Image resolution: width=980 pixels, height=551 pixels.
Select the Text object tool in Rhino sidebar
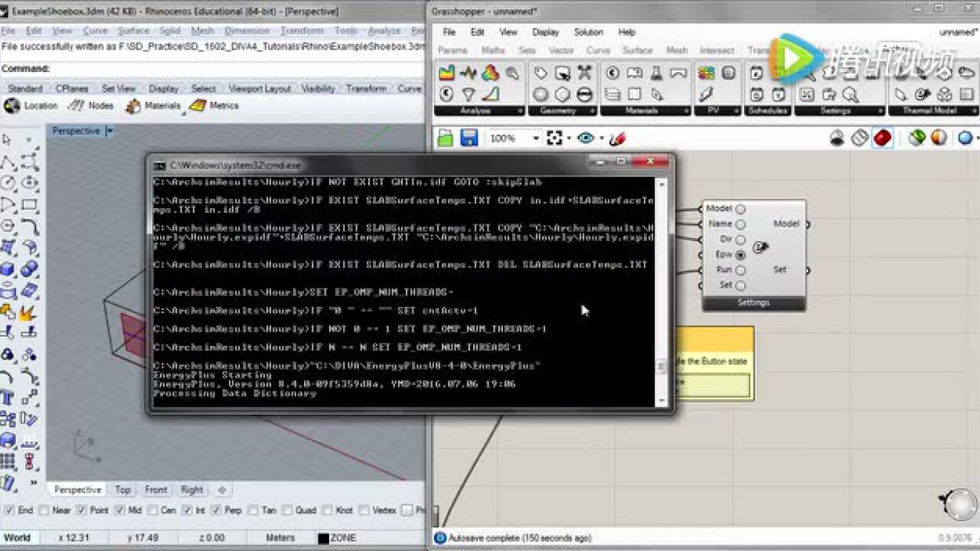8,398
